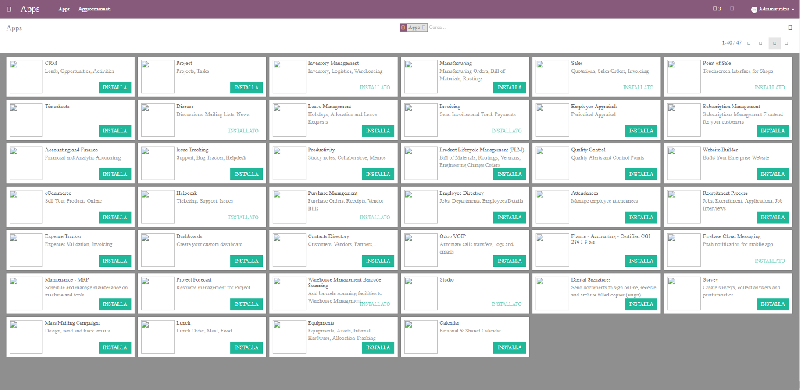This screenshot has height=390, width=800.
Task: Remove the Apps filter from the search box
Action: click(x=424, y=28)
